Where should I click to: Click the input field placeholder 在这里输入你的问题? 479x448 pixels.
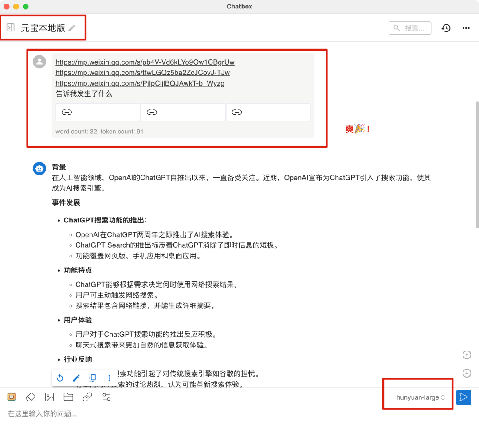click(x=42, y=414)
